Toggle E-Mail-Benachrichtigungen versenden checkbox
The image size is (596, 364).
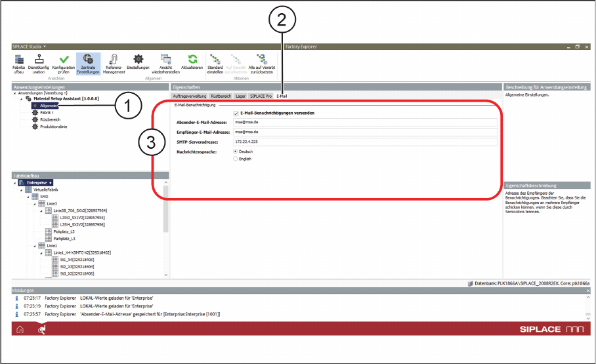coord(236,113)
